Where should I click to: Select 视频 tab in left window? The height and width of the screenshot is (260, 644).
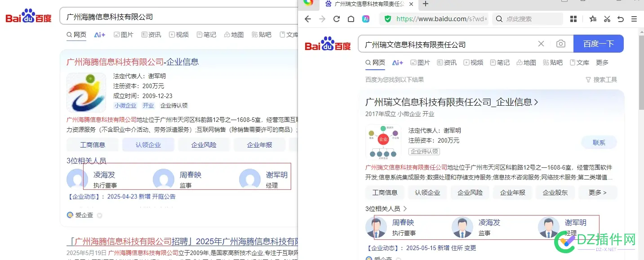click(x=179, y=35)
